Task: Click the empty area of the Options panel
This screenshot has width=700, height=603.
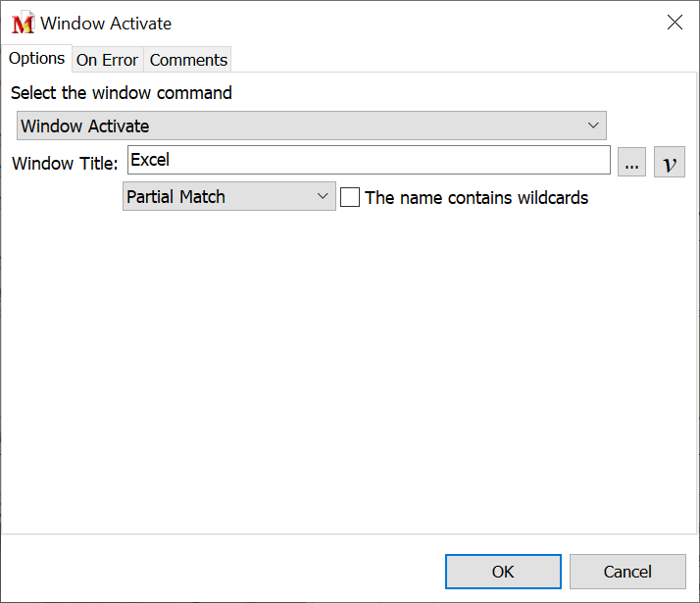Action: point(349,373)
